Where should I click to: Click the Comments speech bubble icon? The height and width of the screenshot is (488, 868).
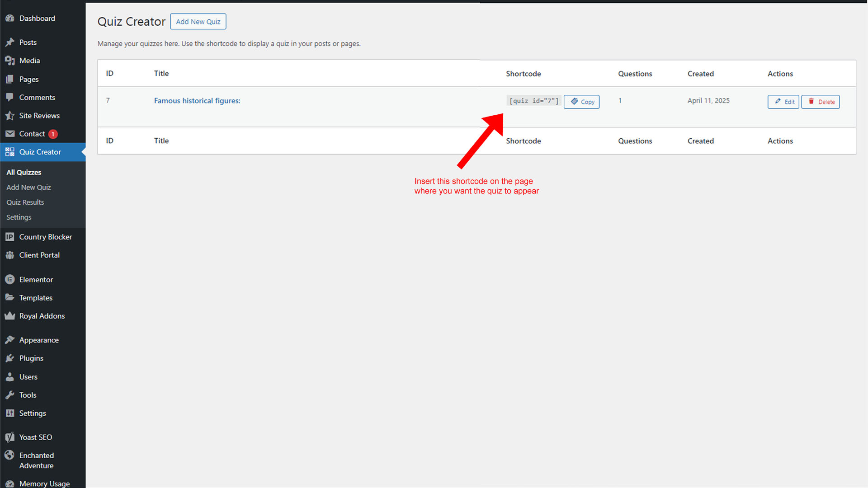coord(10,97)
